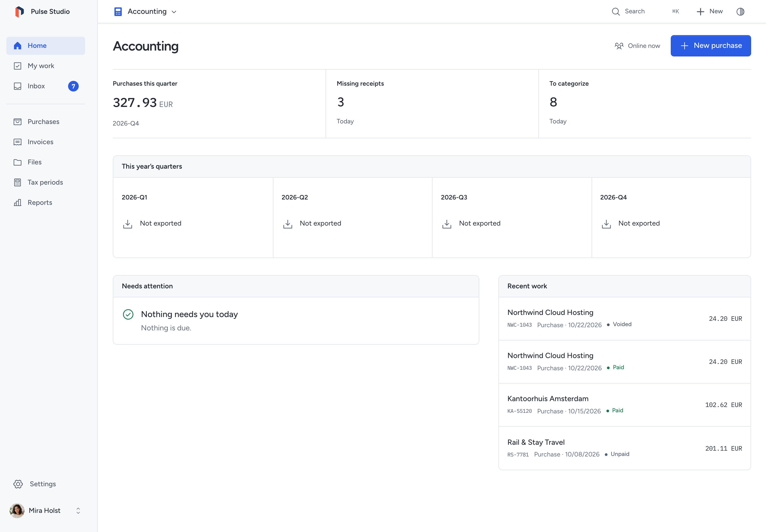This screenshot has width=766, height=532.
Task: Click the Invoices sidebar icon
Action: pyautogui.click(x=18, y=142)
